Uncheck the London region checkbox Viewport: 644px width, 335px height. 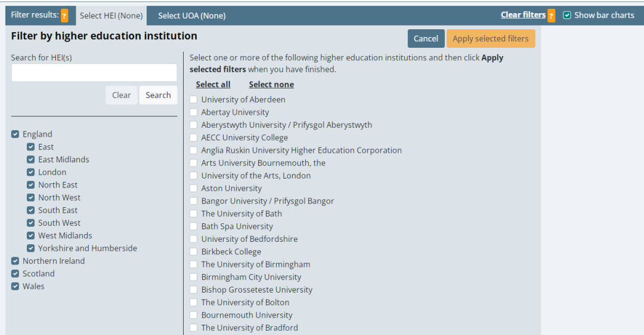(31, 172)
